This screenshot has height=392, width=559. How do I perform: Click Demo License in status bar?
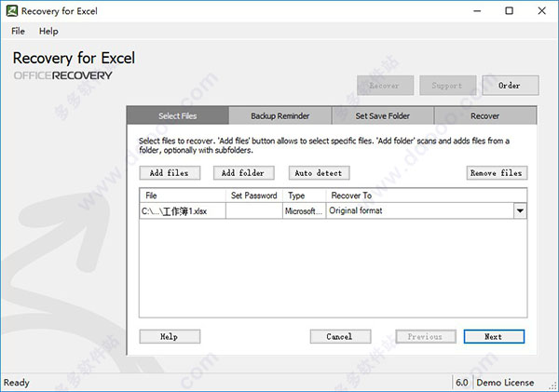[x=505, y=383]
